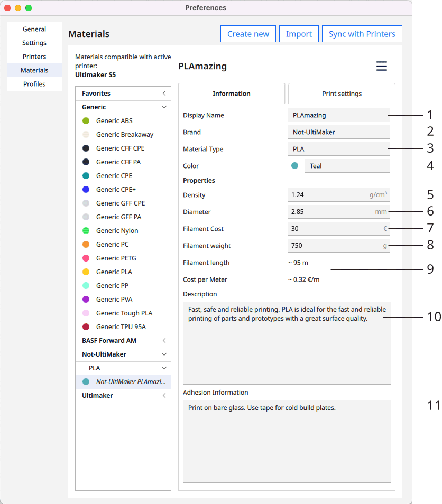Open the hamburger menu next to PLAmazing
The width and height of the screenshot is (442, 504).
pos(381,66)
